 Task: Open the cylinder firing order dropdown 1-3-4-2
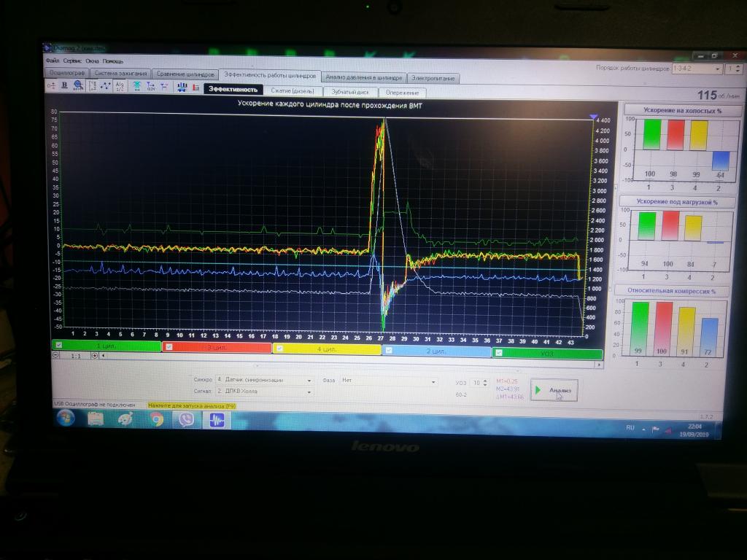(697, 69)
